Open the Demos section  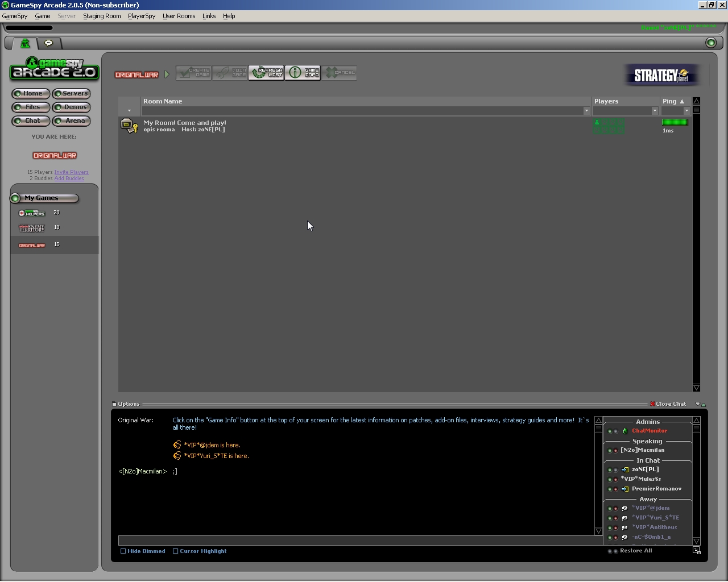coord(72,107)
